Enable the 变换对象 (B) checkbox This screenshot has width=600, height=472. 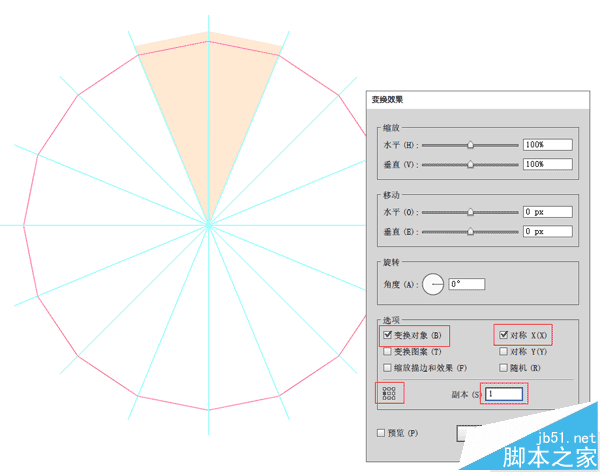tap(388, 334)
